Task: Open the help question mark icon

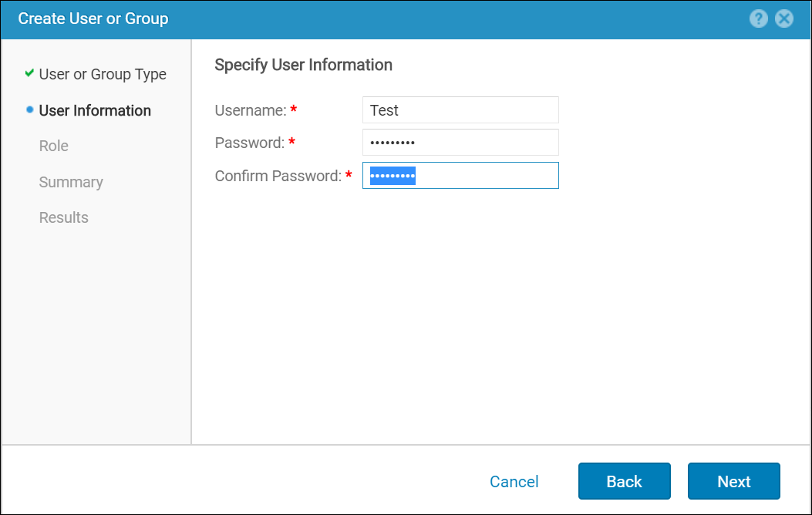Action: pyautogui.click(x=759, y=19)
